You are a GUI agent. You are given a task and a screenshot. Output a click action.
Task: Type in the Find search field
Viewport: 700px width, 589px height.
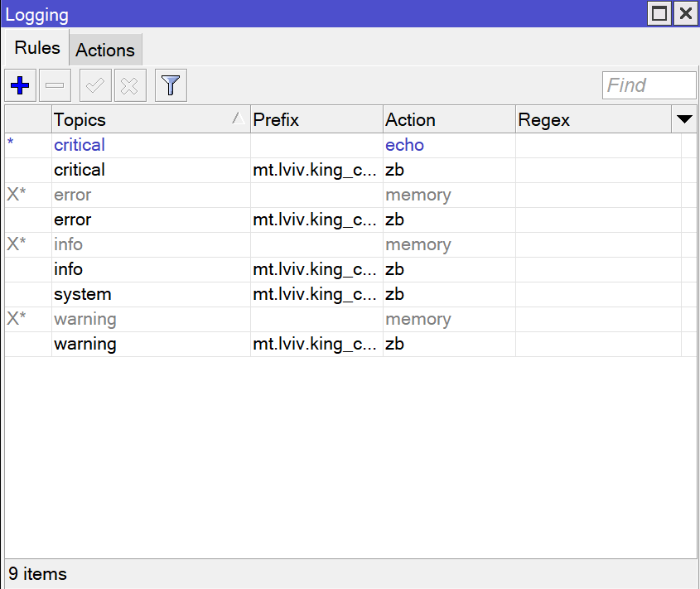click(x=649, y=85)
